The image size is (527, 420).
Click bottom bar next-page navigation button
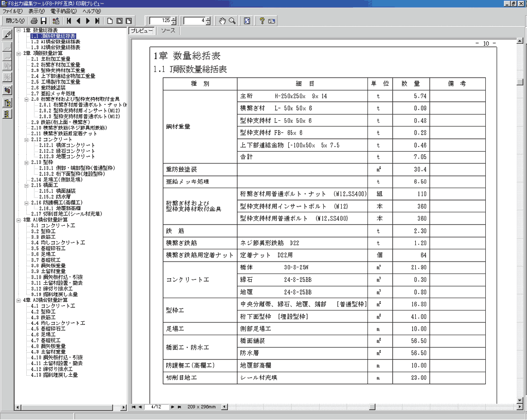click(172, 407)
